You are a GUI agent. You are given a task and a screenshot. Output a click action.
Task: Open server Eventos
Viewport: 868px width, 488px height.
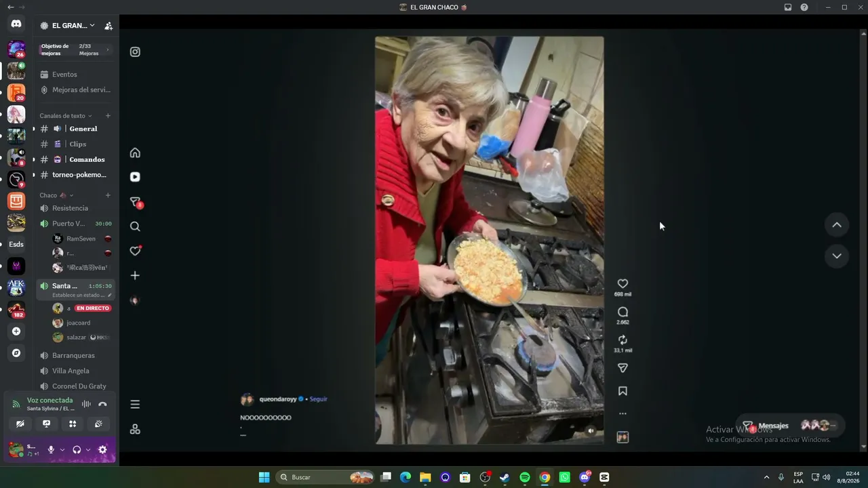[x=75, y=75]
